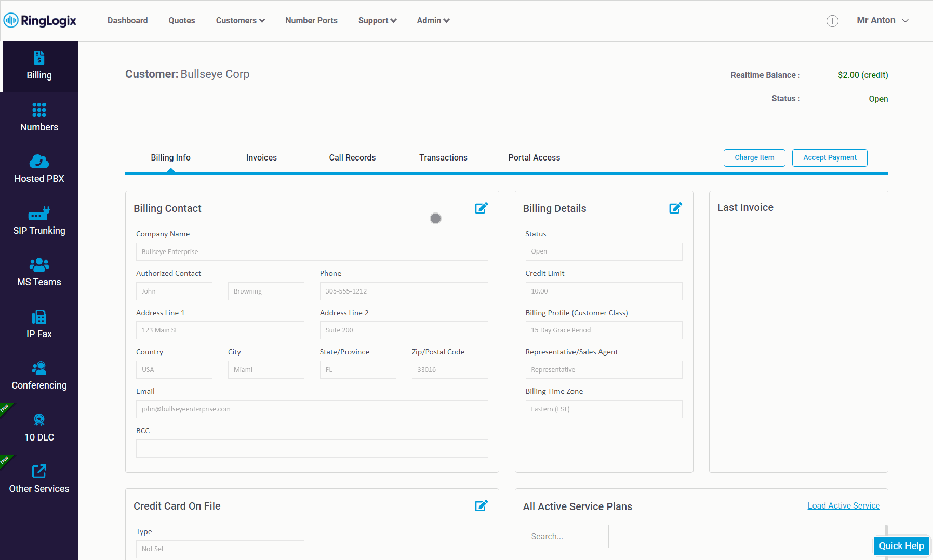The height and width of the screenshot is (560, 933).
Task: Click the Billing Profile field
Action: (604, 330)
